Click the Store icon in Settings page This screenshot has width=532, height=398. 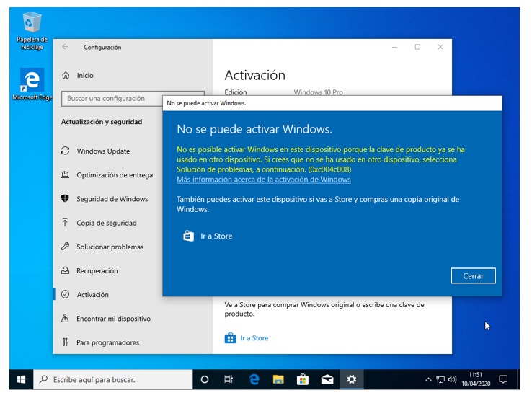coord(230,338)
